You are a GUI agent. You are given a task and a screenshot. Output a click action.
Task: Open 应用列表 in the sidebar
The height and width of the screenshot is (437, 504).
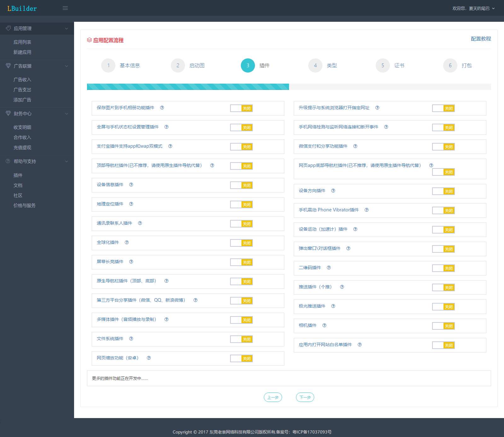click(22, 42)
